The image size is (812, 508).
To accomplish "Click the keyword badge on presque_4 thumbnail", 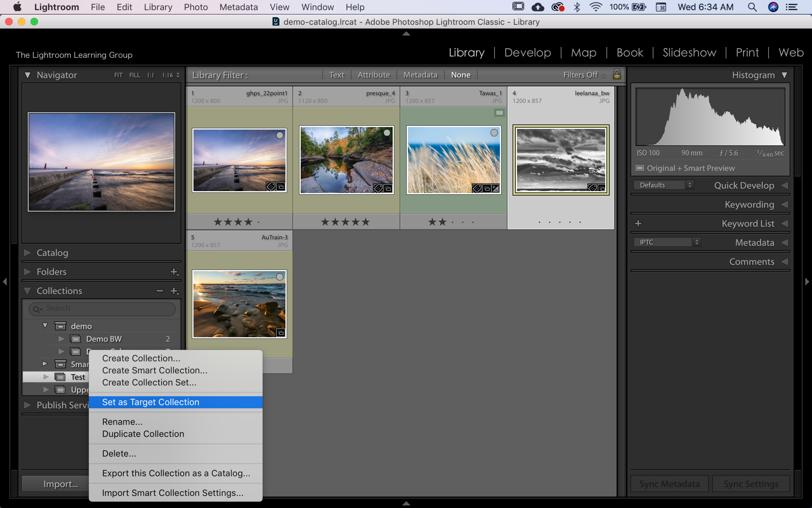I will tap(378, 189).
